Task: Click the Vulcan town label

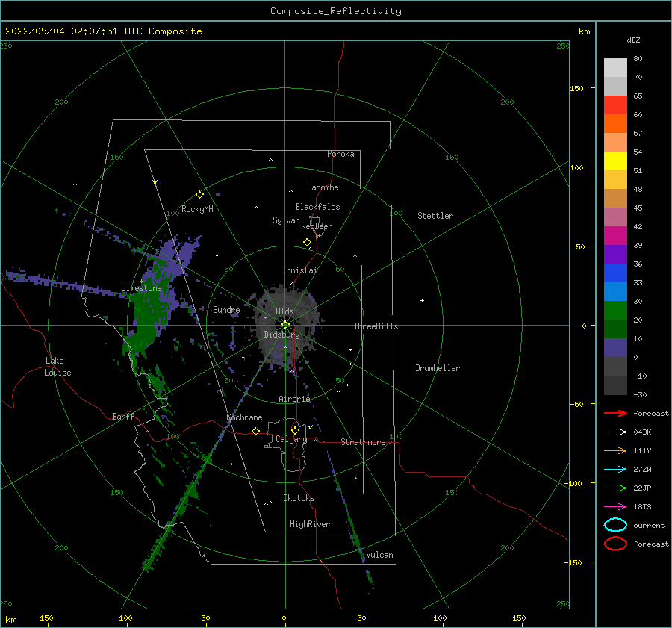Action: [379, 555]
